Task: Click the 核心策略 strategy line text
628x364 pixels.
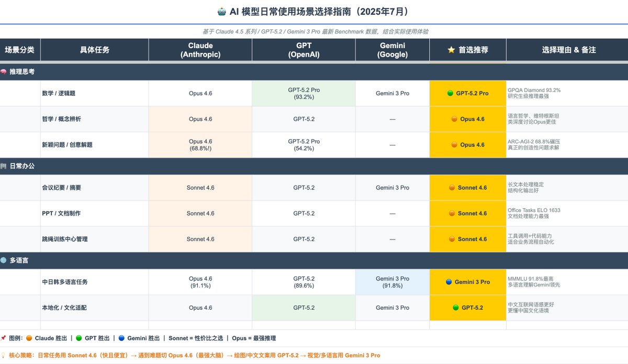Action: click(195, 355)
